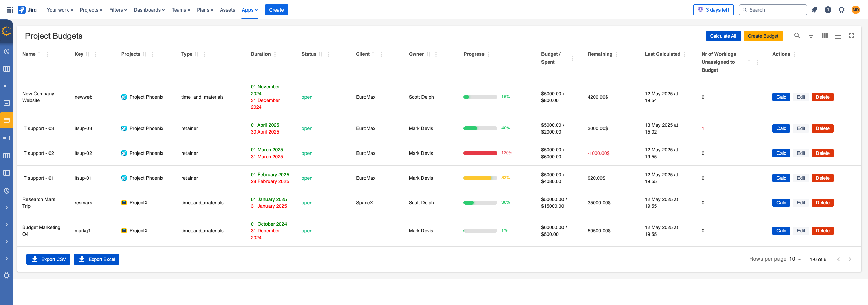Click the 3 days left trial badge

tap(713, 10)
